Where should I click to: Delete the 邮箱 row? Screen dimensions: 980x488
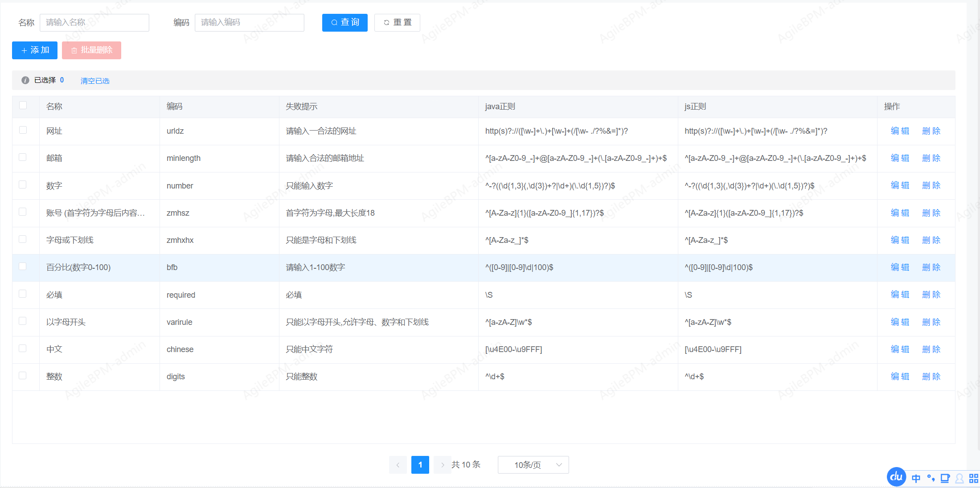[x=931, y=158]
